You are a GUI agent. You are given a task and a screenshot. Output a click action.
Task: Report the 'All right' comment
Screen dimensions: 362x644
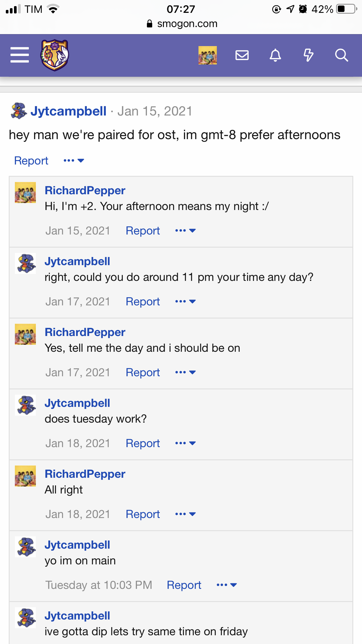coord(143,514)
